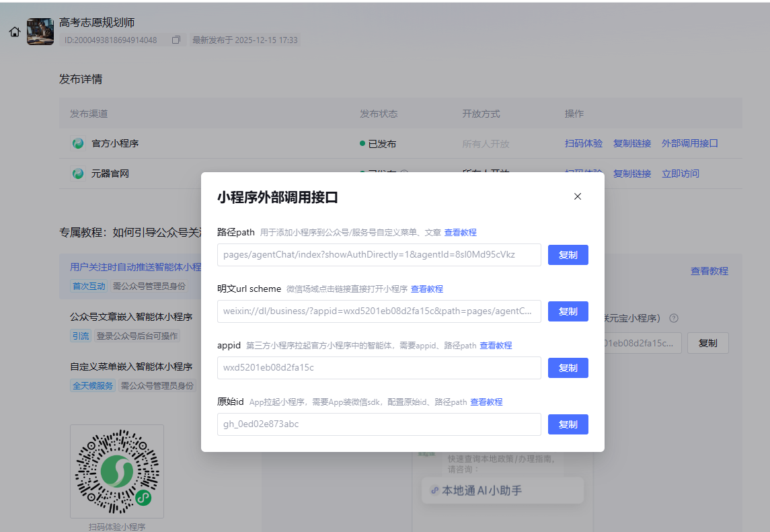Click 扫码体验 for 官方小程序
Screen dimensions: 770x532
tap(584, 143)
